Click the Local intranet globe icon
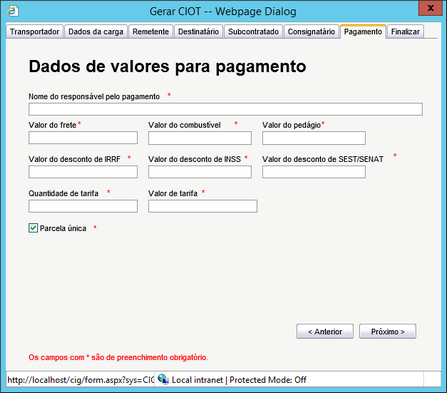 [x=163, y=379]
